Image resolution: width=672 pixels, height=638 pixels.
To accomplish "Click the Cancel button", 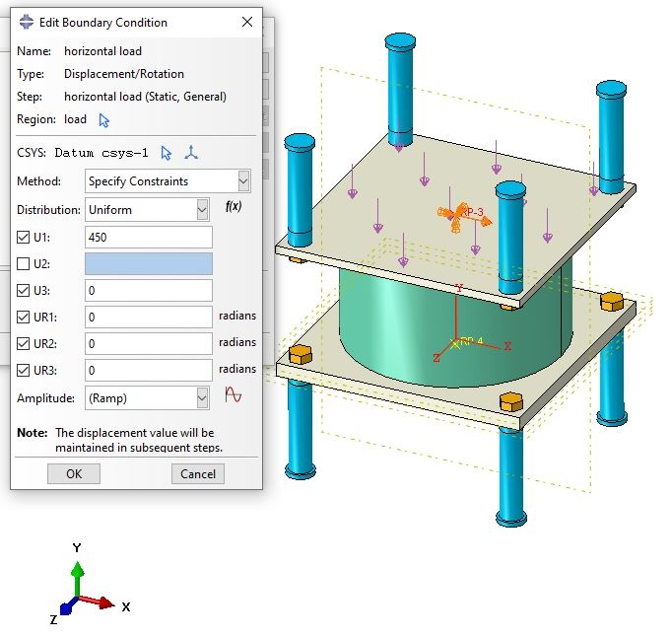I will click(x=198, y=473).
